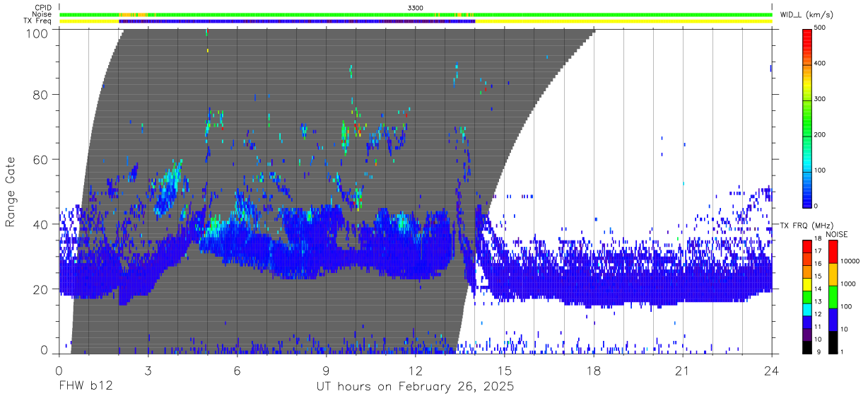The image size is (868, 401).
Task: Click the 18 UT hour axis label
Action: (594, 370)
